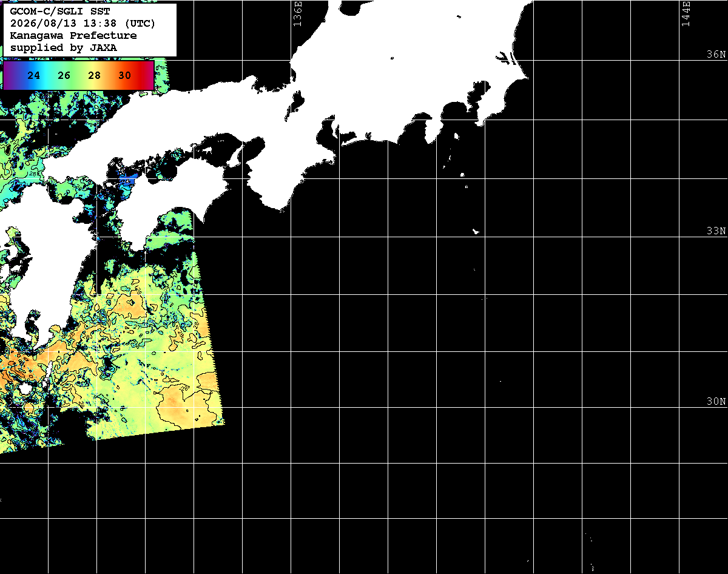This screenshot has width=728, height=574.
Task: Click the 2026/08/13 13:38 (UTC) timestamp
Action: pyautogui.click(x=83, y=24)
